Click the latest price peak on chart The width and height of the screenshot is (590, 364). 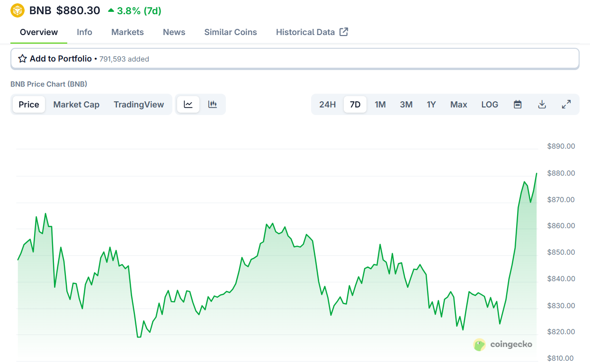(x=536, y=173)
